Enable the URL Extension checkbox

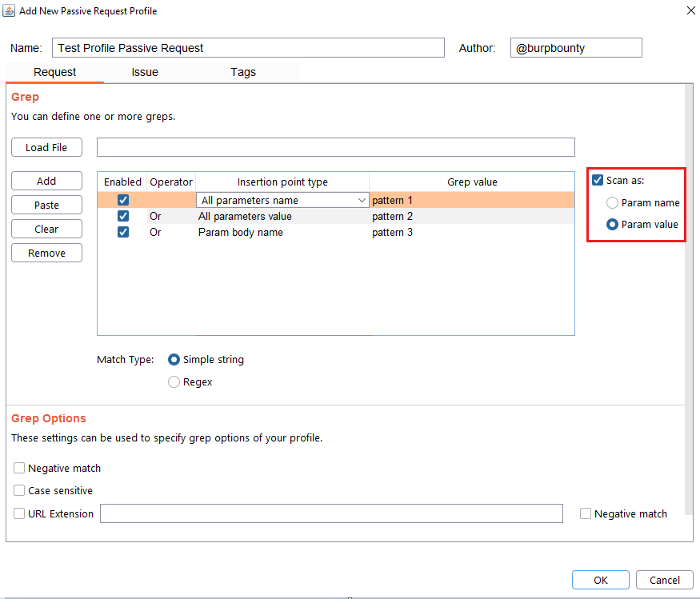click(x=19, y=514)
